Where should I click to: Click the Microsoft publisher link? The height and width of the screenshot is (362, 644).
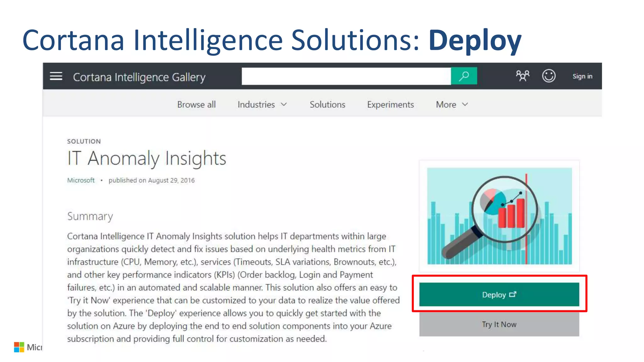81,180
